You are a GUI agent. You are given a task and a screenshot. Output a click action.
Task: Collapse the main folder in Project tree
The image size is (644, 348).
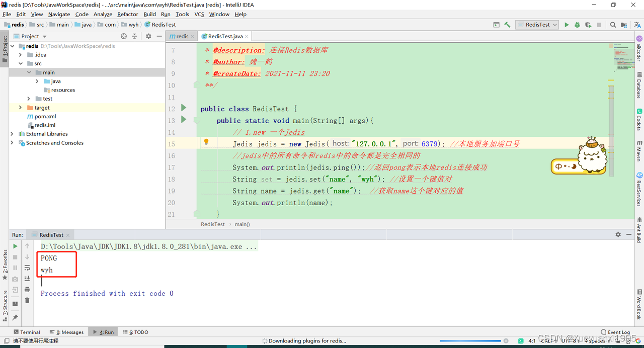pyautogui.click(x=29, y=72)
